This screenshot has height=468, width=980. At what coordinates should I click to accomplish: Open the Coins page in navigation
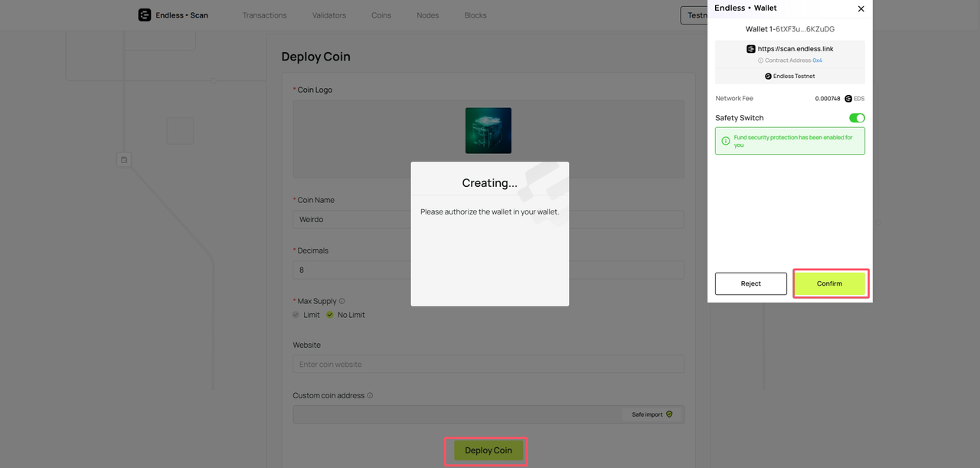point(381,15)
